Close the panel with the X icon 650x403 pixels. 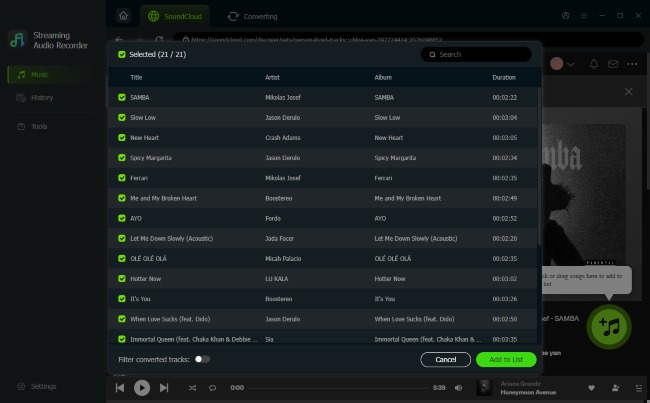click(x=628, y=92)
